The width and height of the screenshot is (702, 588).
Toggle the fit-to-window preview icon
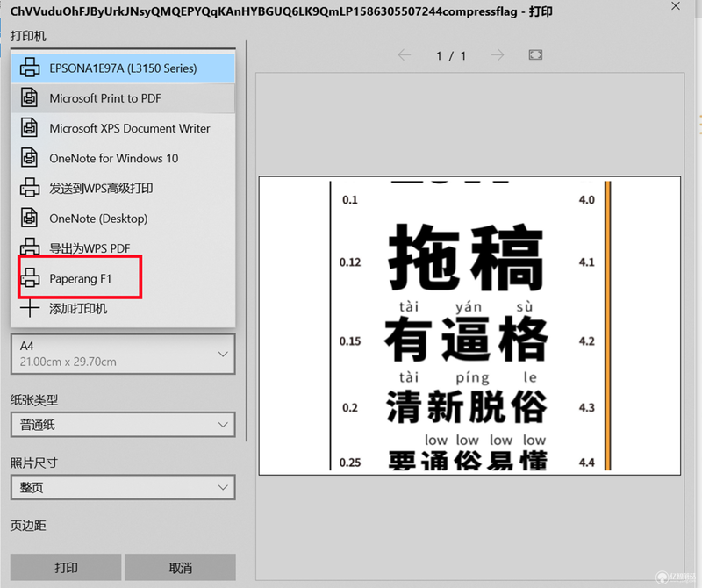click(535, 55)
